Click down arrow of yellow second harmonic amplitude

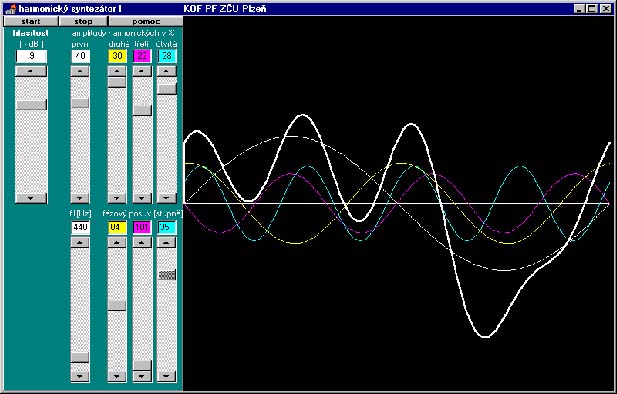click(x=117, y=198)
